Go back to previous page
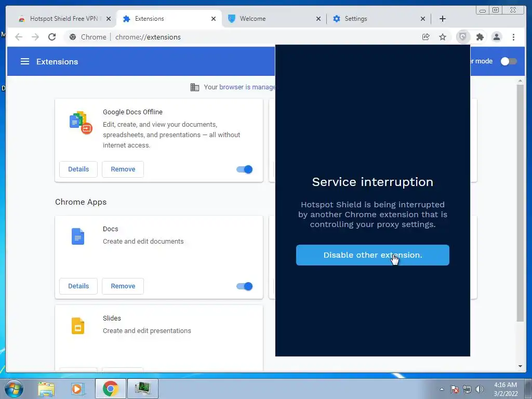This screenshot has width=532, height=399. (19, 37)
